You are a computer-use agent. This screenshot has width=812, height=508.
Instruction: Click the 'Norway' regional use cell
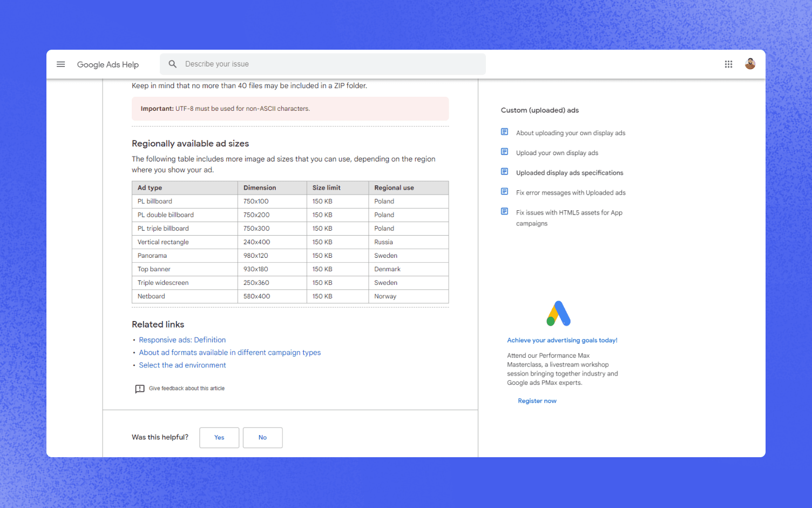pyautogui.click(x=409, y=296)
